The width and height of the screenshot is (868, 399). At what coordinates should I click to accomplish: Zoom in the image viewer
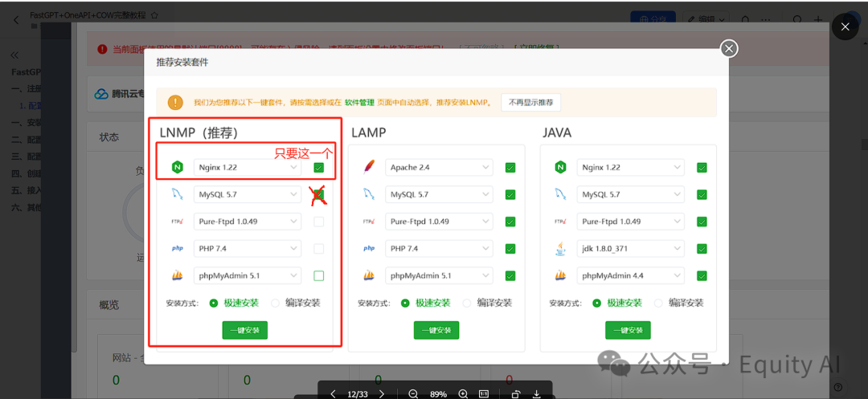(x=464, y=394)
